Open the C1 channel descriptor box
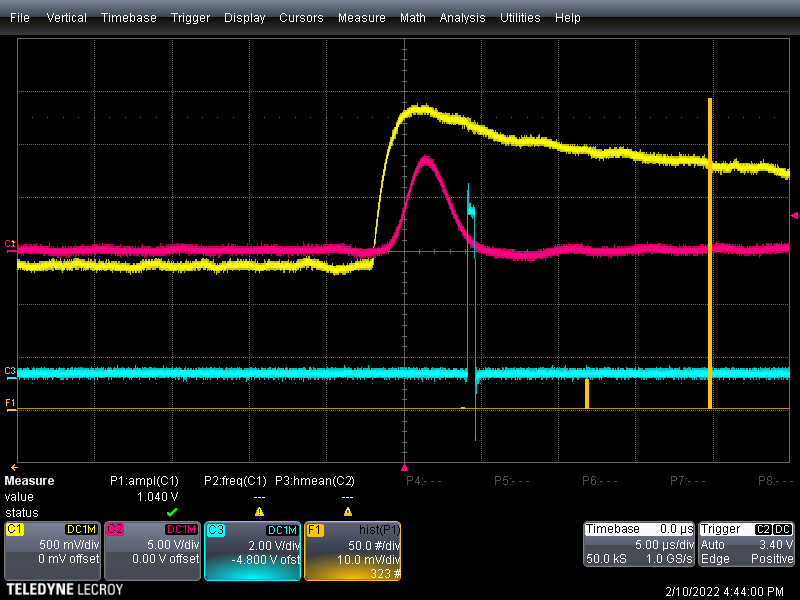The height and width of the screenshot is (600, 800). point(52,551)
